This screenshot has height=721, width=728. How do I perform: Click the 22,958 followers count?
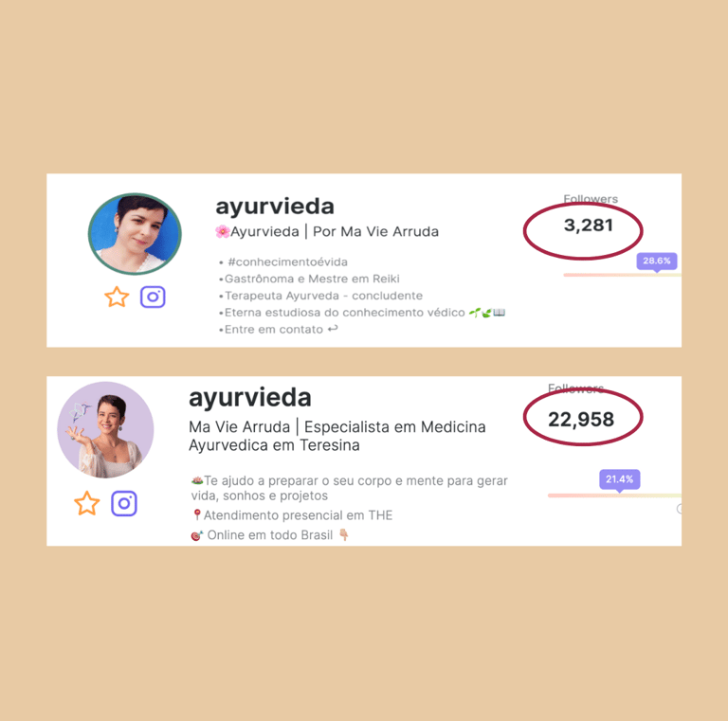[x=581, y=420]
